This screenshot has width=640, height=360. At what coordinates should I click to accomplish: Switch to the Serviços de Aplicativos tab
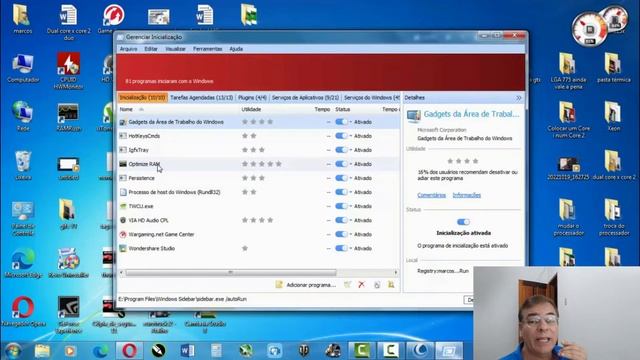tap(305, 98)
